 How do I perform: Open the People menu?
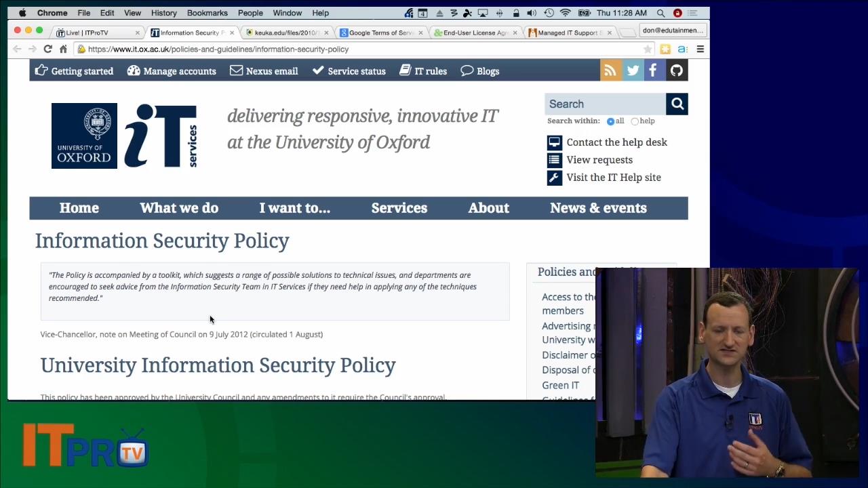250,13
